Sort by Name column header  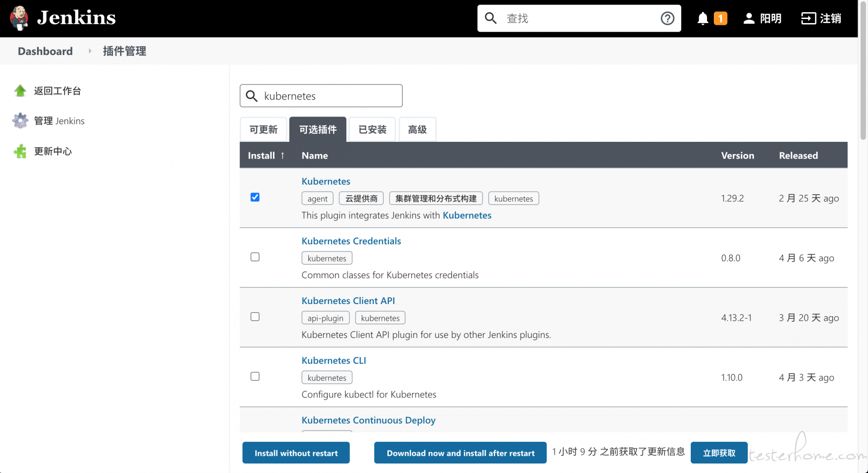(315, 155)
